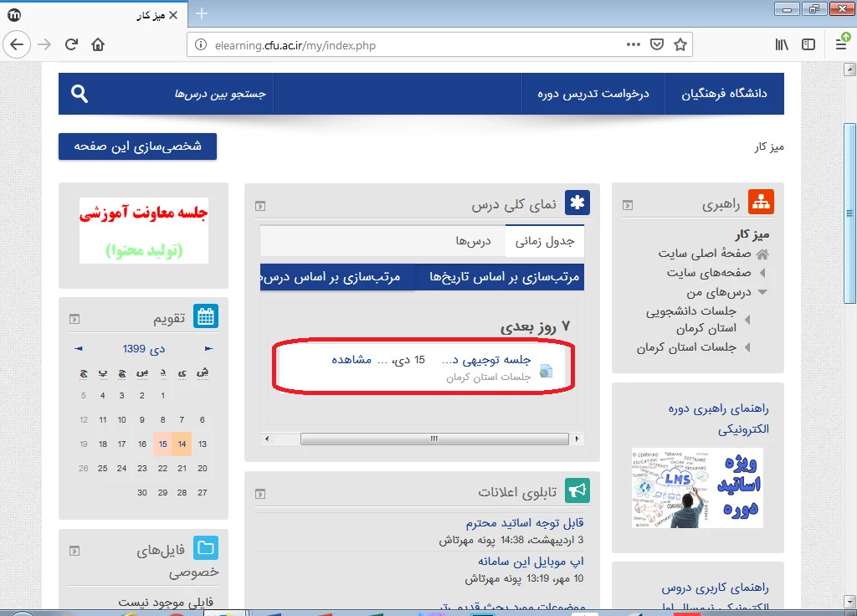This screenshot has height=616, width=857.
Task: Open درخواست تدریس دوره menu item
Action: pos(593,94)
